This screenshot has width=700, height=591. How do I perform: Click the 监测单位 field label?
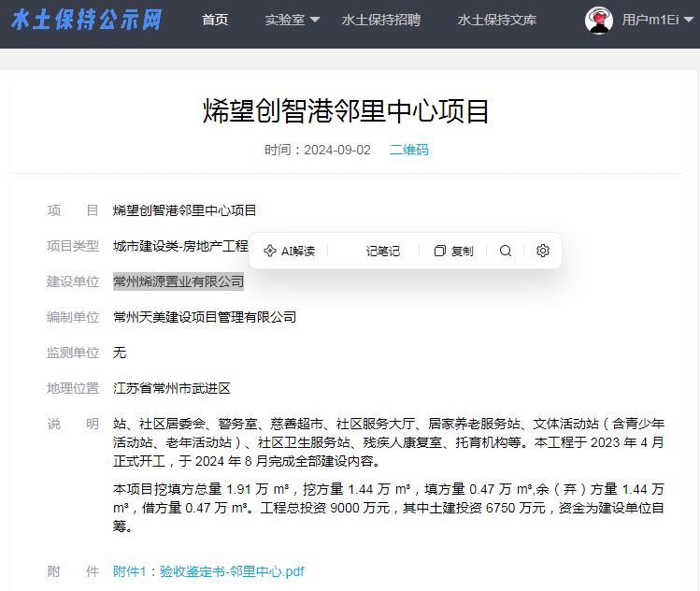(73, 353)
